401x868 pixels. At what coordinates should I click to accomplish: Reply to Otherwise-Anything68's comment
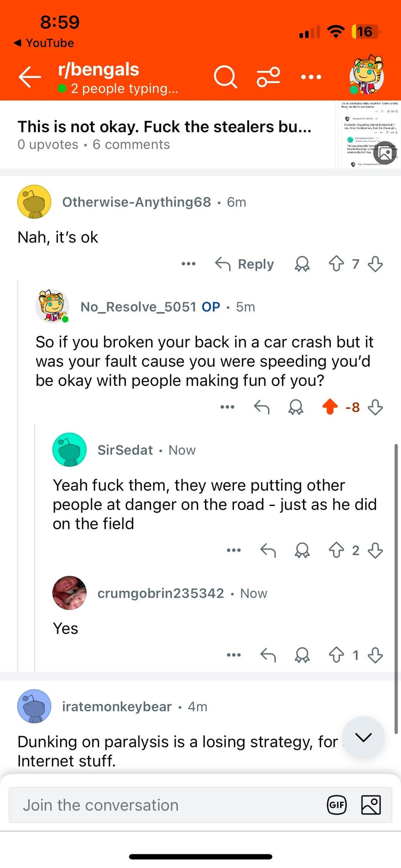(245, 264)
